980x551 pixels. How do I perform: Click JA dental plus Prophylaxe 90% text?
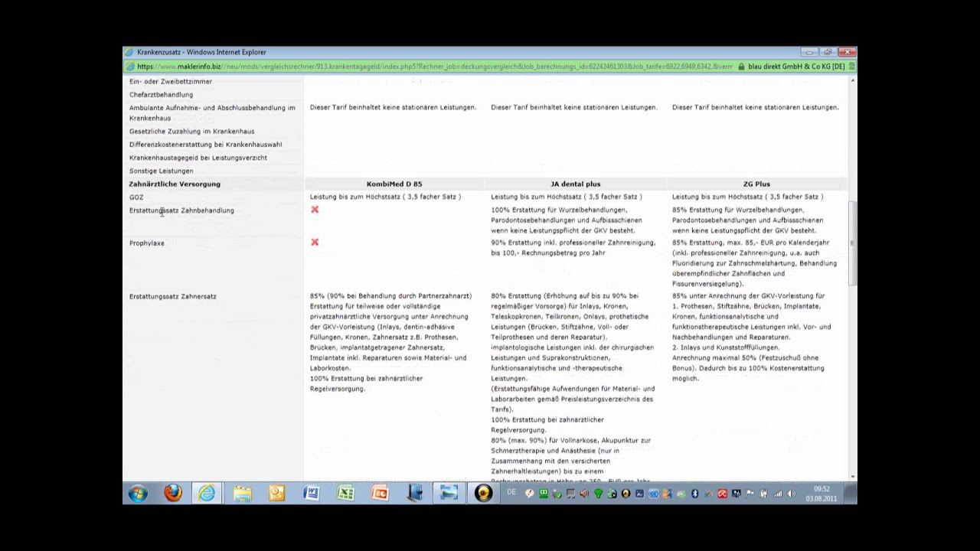pyautogui.click(x=573, y=247)
